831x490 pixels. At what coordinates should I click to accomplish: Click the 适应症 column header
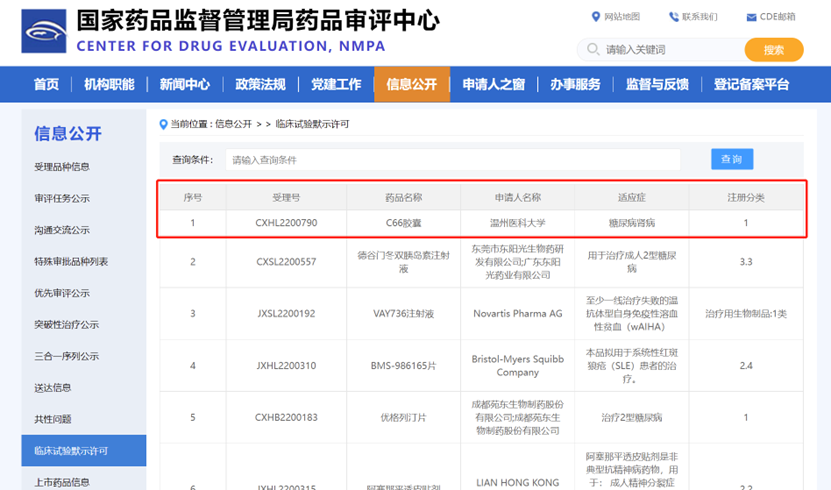(632, 198)
